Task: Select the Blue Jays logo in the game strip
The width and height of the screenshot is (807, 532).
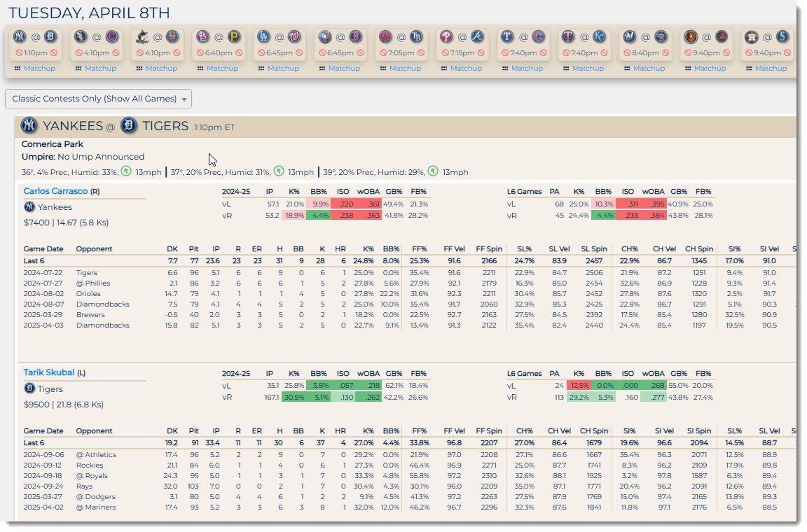Action: point(325,36)
